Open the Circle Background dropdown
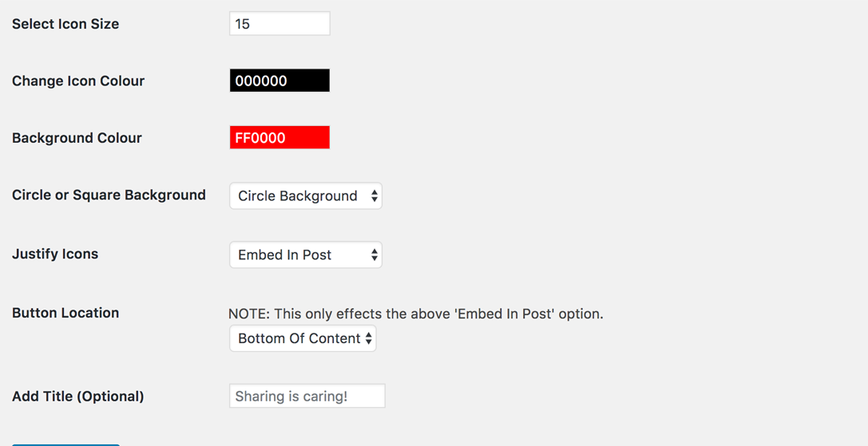Screen dimensions: 868x446 (x=306, y=196)
